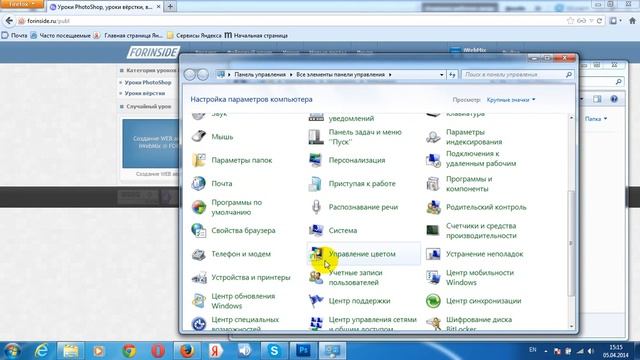Open Часто посещаемые bookmark
Viewport: 640px width, 360px height.
point(60,36)
